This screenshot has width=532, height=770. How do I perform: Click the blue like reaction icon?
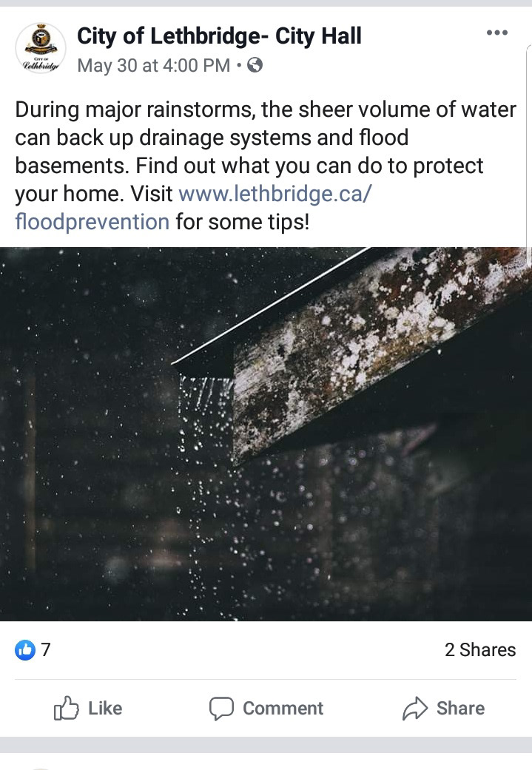[25, 649]
